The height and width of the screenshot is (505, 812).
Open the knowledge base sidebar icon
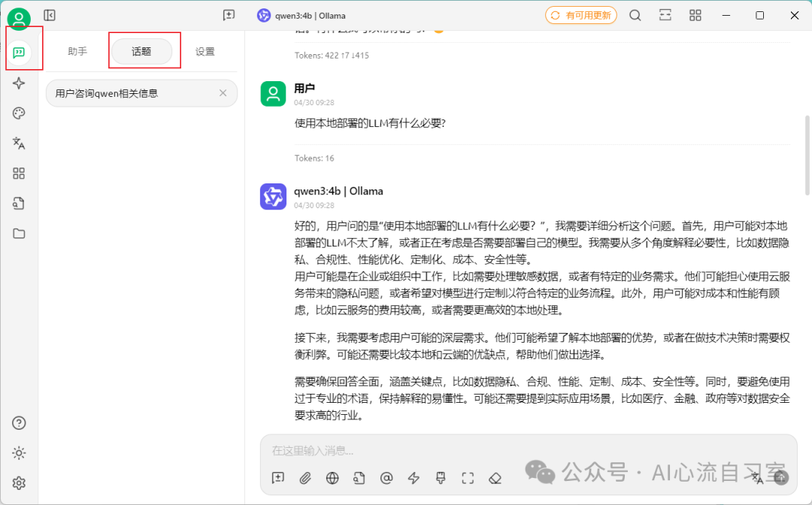(x=19, y=204)
